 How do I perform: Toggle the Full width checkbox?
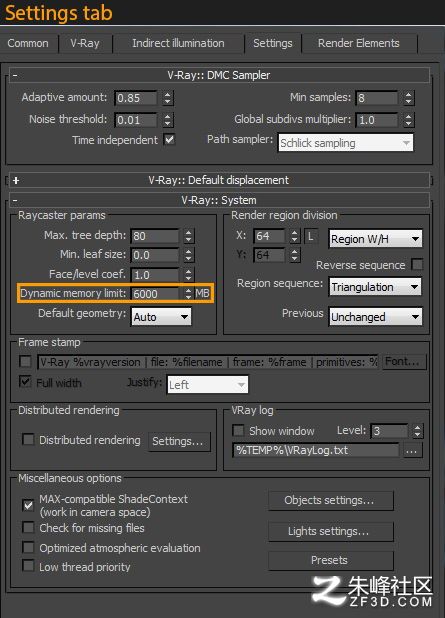pyautogui.click(x=26, y=382)
